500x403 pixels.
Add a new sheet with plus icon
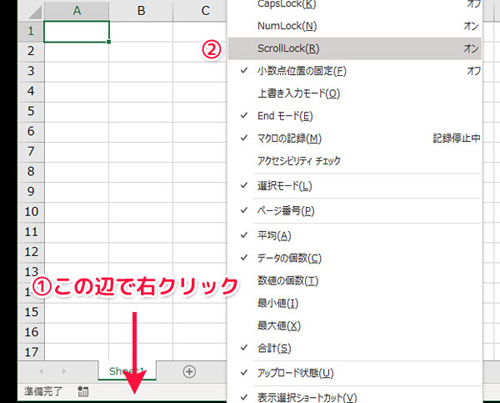189,371
